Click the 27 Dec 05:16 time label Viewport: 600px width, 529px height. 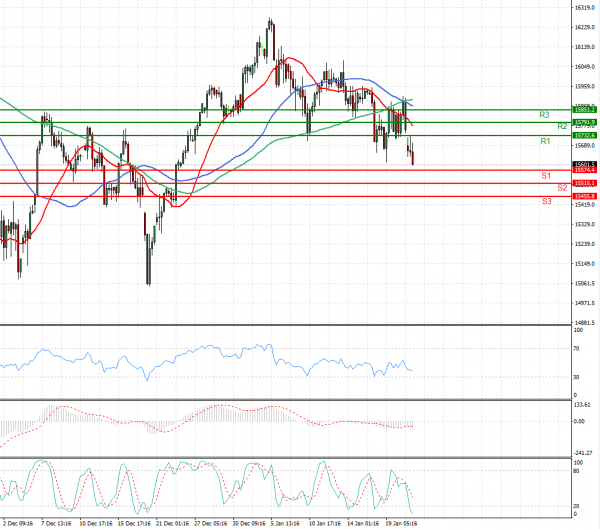click(210, 523)
